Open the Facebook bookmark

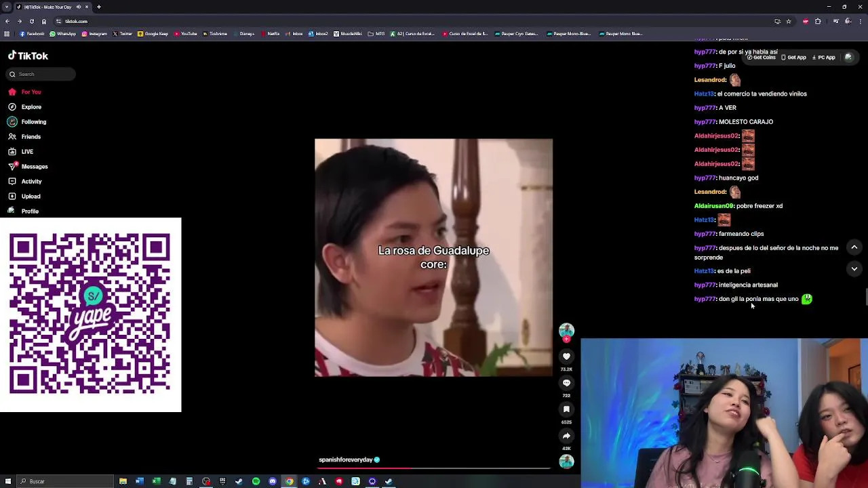(x=32, y=34)
